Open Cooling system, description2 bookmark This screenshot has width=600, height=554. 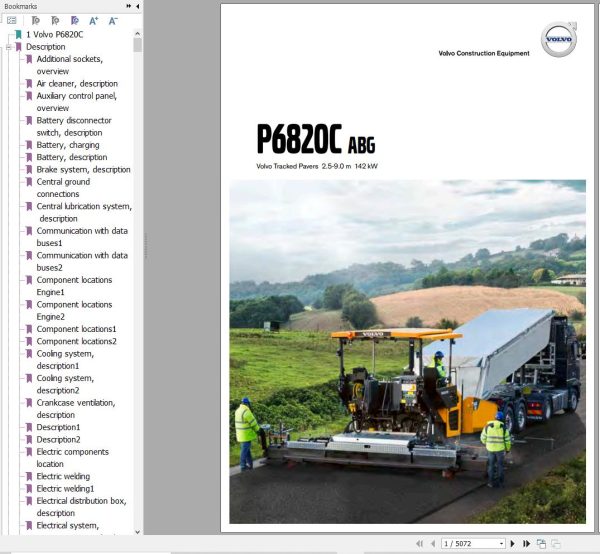click(x=65, y=384)
